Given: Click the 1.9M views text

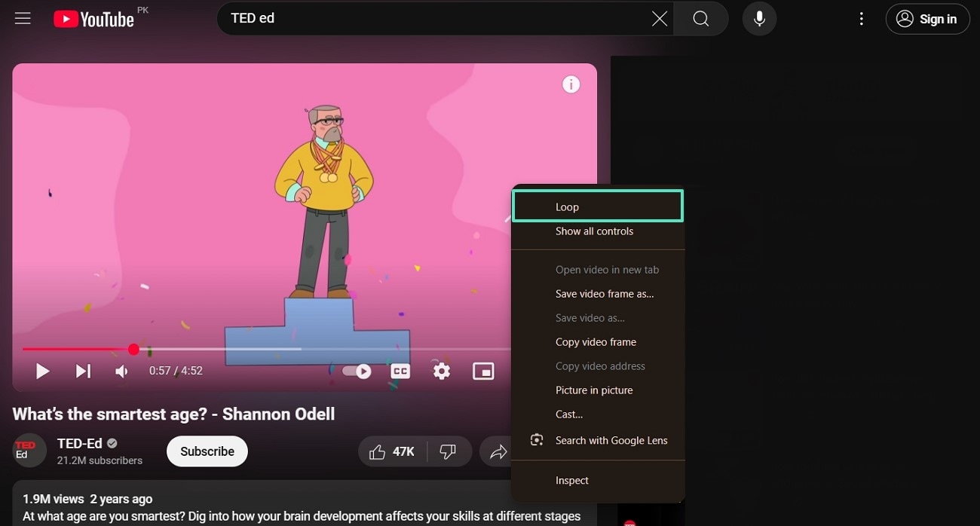Looking at the screenshot, I should coord(53,499).
